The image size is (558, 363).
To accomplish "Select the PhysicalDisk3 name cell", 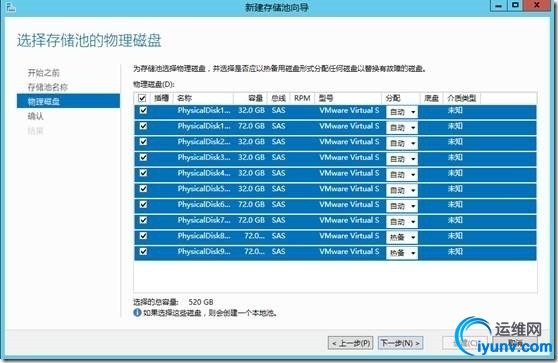I will pyautogui.click(x=204, y=157).
